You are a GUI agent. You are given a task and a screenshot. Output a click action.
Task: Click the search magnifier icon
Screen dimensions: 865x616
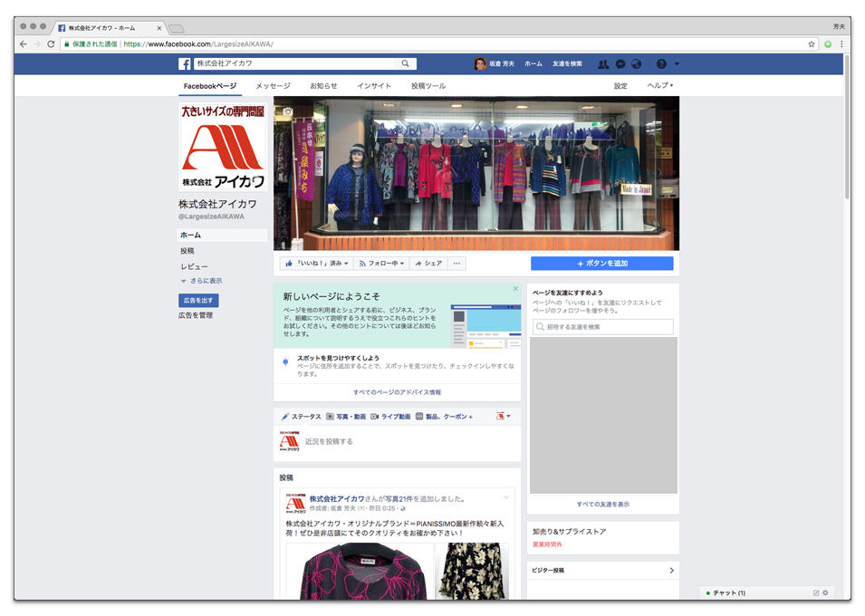coord(406,63)
